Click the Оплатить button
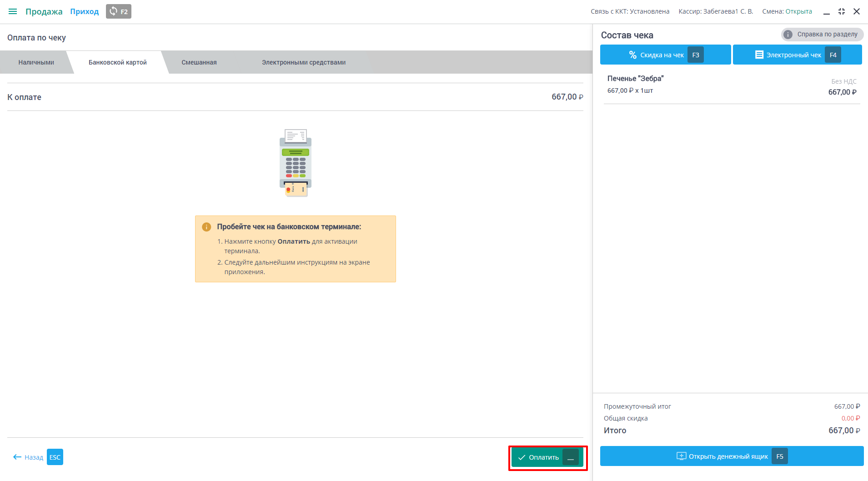868x481 pixels. pos(547,457)
